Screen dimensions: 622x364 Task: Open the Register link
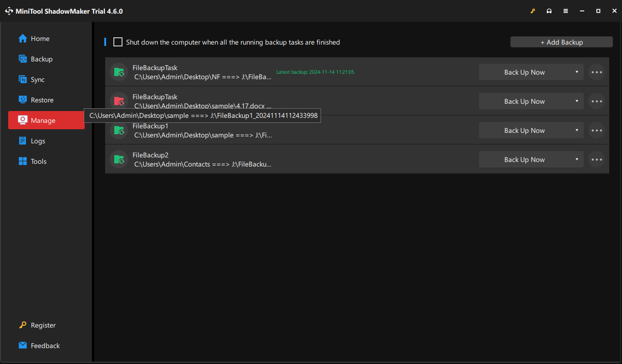pos(43,325)
